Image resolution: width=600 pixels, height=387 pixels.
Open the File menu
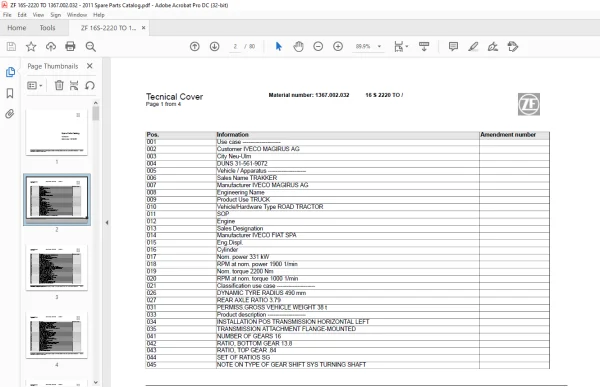click(x=7, y=15)
